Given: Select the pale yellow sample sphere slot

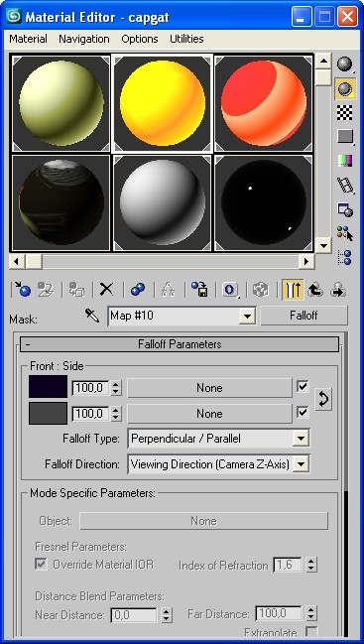Looking at the screenshot, I should coord(61,103).
